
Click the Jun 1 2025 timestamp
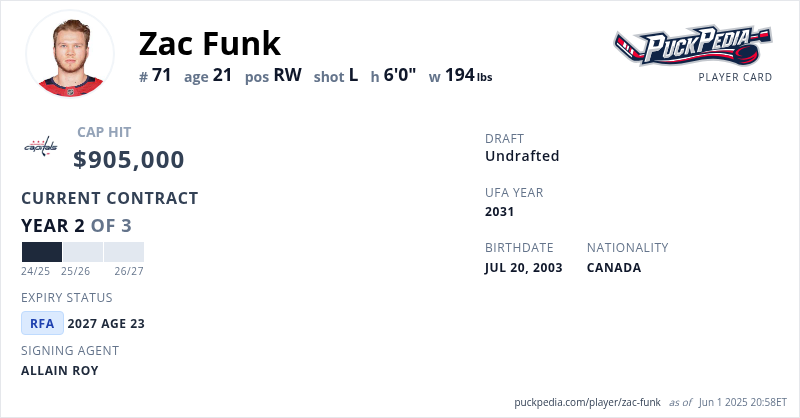[x=741, y=402]
